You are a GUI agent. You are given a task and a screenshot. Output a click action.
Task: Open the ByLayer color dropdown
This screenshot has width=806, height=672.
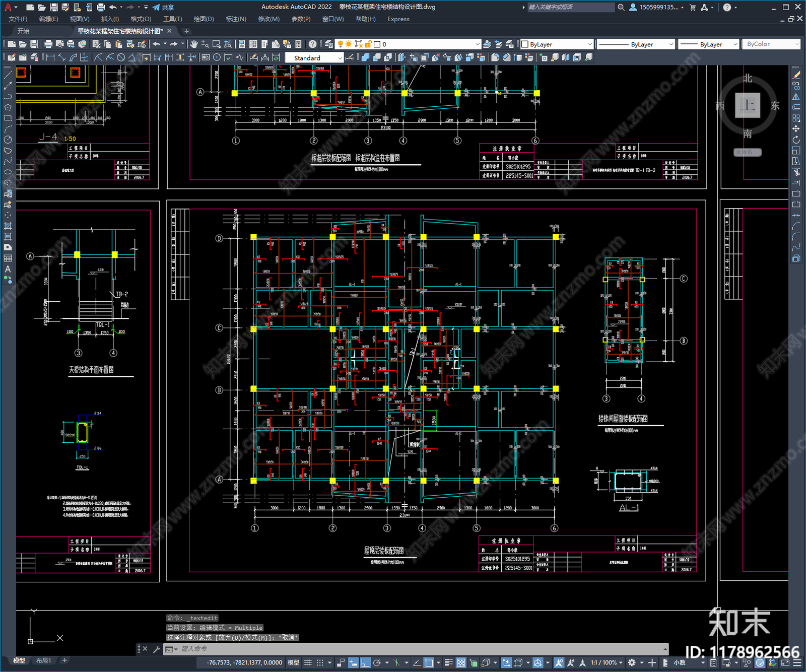(x=557, y=44)
